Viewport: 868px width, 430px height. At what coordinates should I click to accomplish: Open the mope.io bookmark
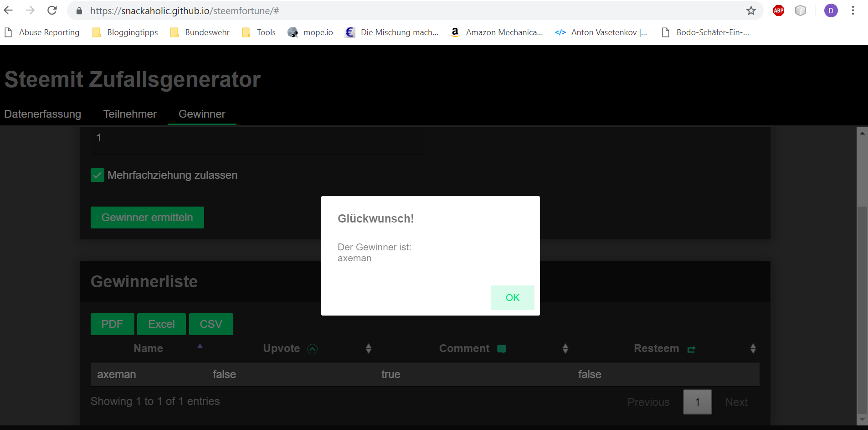click(x=310, y=32)
